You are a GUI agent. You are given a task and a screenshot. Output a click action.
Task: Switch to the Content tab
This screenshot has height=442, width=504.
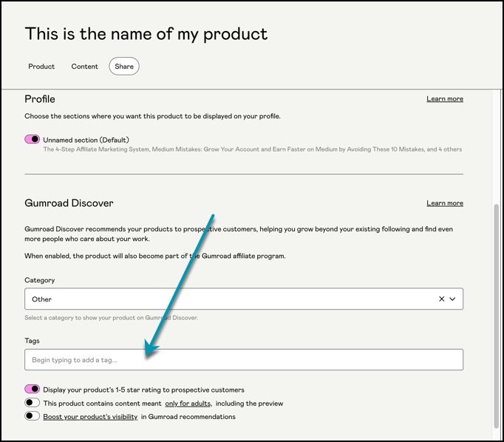pyautogui.click(x=84, y=67)
